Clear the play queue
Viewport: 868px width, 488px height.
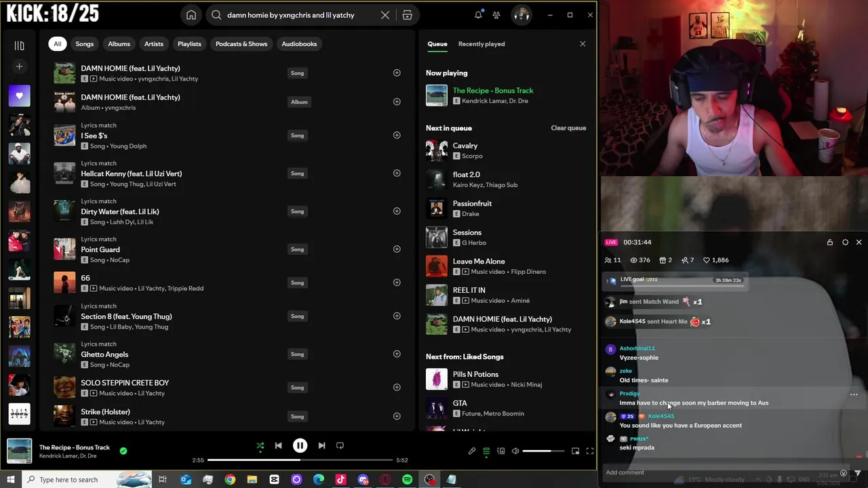pos(568,128)
